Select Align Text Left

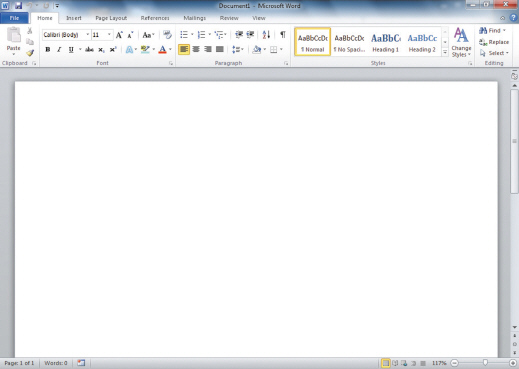[x=184, y=49]
